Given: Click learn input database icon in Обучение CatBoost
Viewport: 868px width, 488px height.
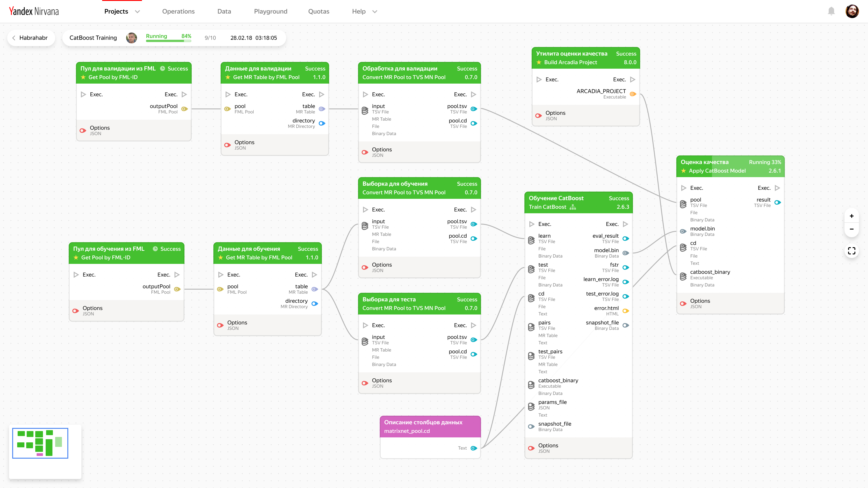Looking at the screenshot, I should pyautogui.click(x=531, y=240).
